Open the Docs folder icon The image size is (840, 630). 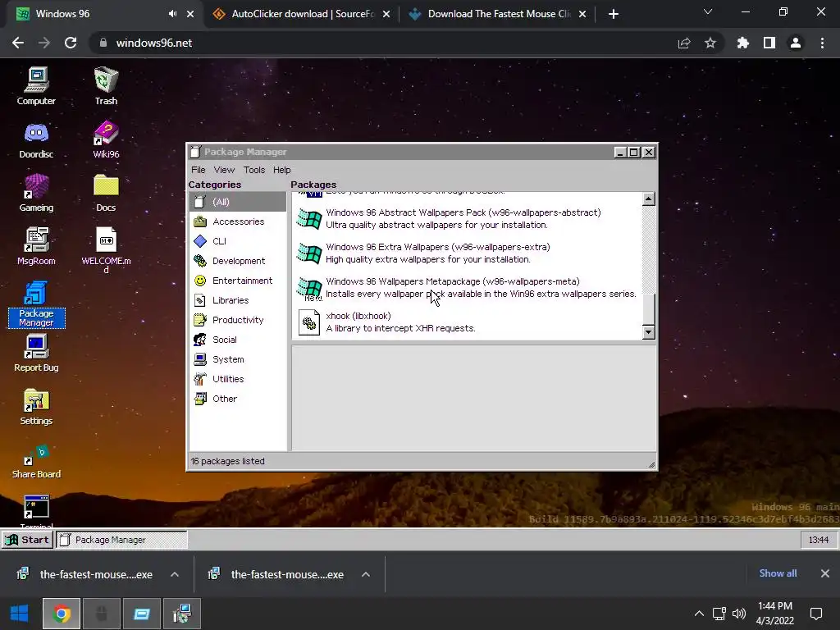pyautogui.click(x=106, y=193)
